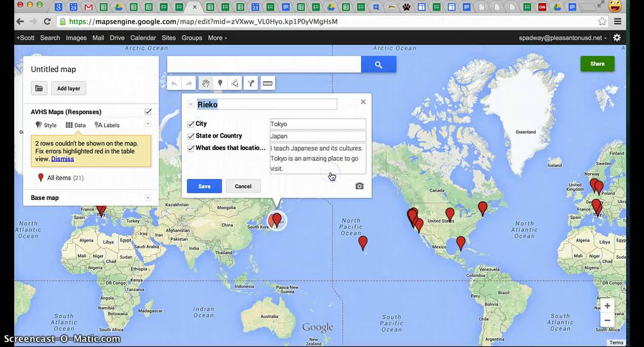
Task: Zoom out with the minus button
Action: coord(607,320)
